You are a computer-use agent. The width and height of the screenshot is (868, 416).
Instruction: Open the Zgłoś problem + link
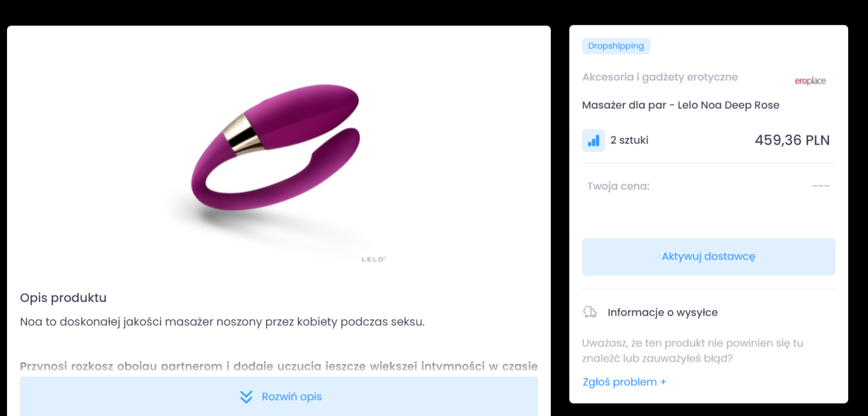point(624,382)
